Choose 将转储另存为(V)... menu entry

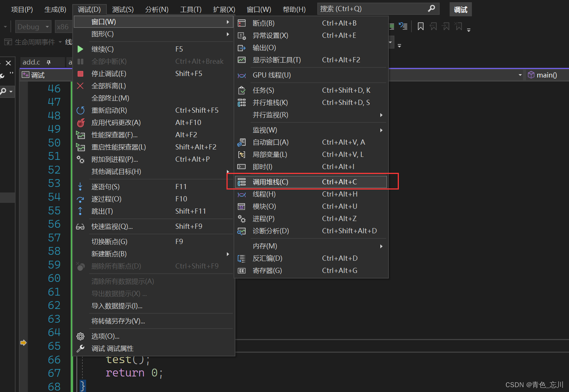point(154,321)
